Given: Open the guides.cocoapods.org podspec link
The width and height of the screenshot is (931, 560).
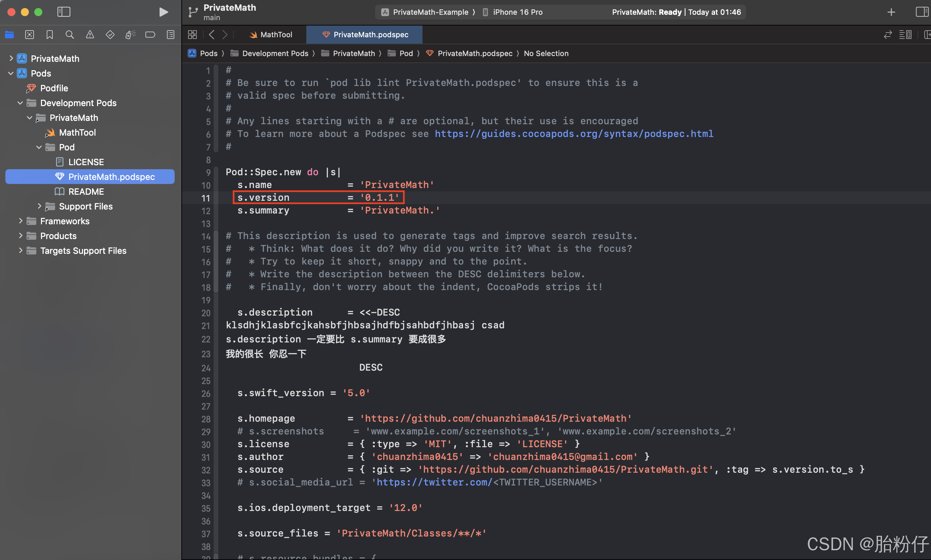Looking at the screenshot, I should 574,134.
